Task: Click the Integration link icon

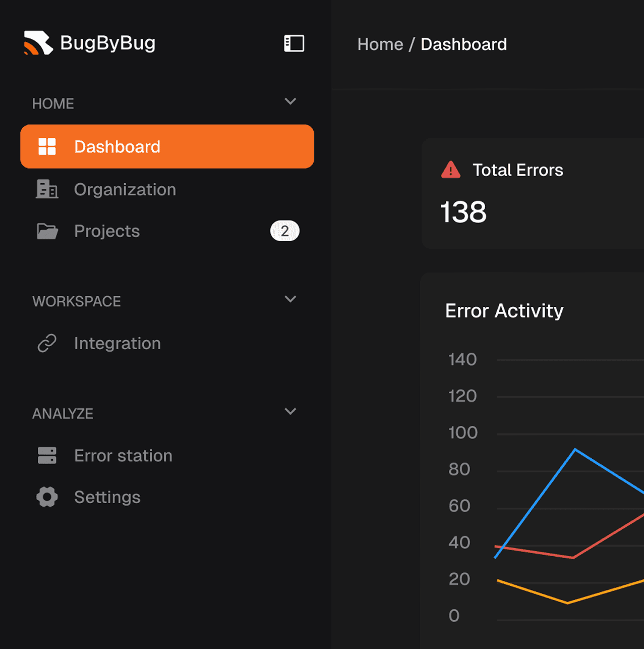Action: (47, 343)
